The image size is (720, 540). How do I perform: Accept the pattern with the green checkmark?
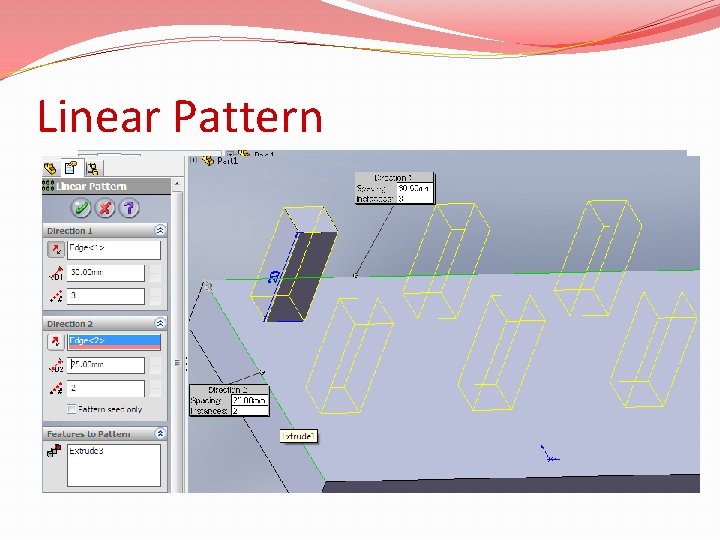click(x=81, y=208)
